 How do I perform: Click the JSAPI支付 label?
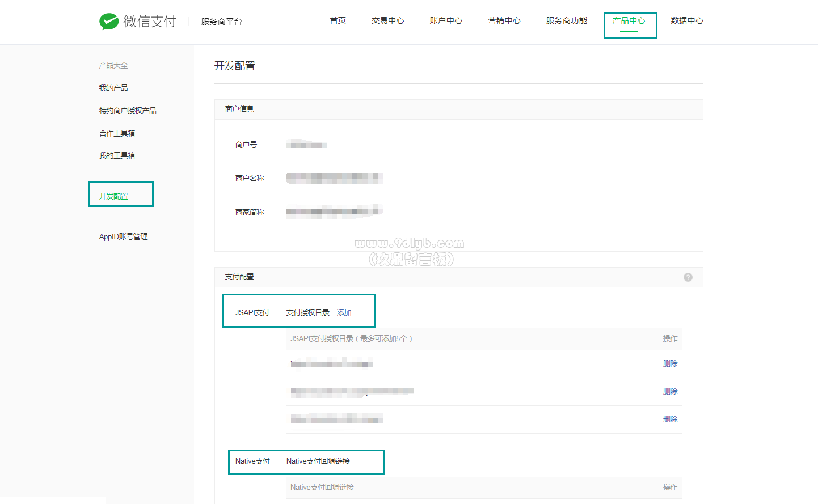tap(252, 312)
